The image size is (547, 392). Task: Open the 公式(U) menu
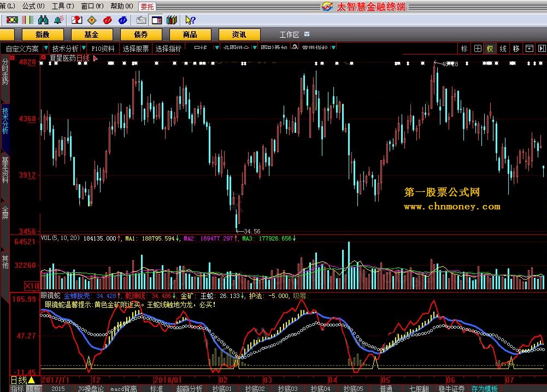pyautogui.click(x=33, y=6)
